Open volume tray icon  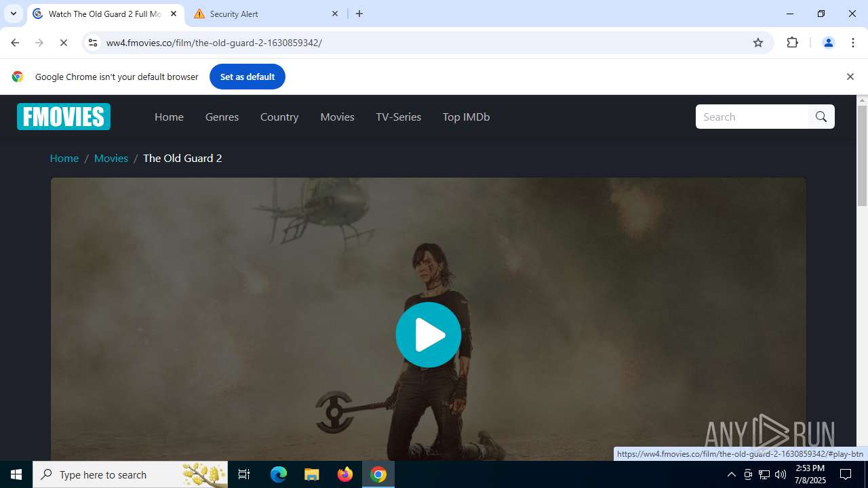[x=781, y=474]
